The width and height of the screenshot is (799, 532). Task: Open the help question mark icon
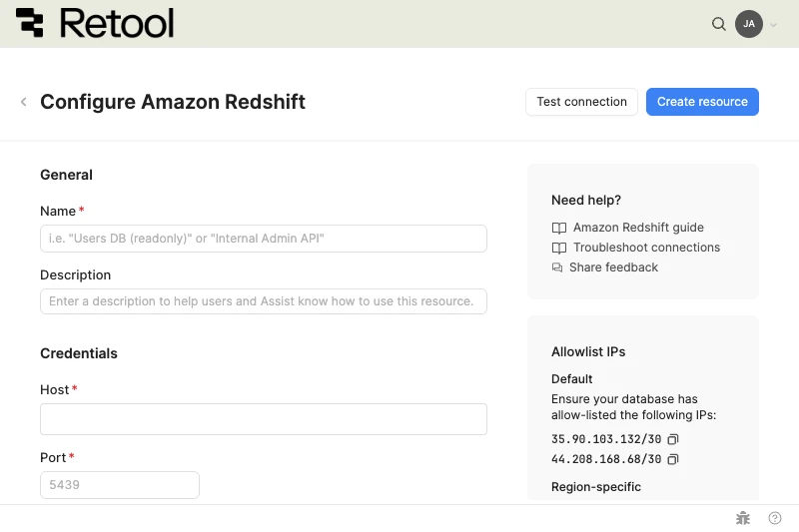[x=775, y=518]
